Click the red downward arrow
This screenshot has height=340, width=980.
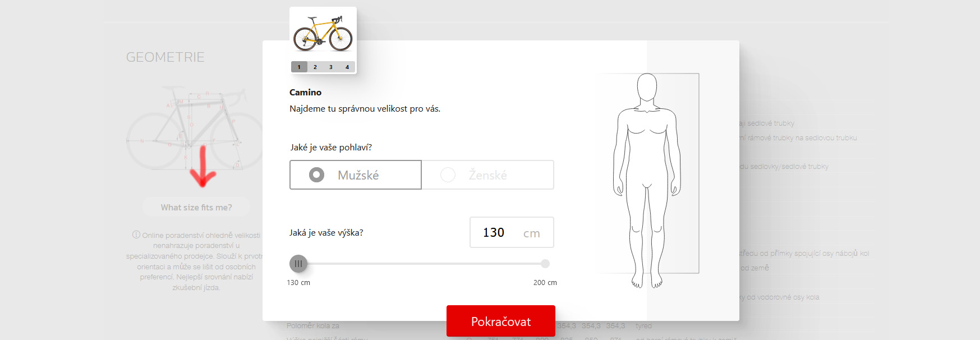coord(203,167)
